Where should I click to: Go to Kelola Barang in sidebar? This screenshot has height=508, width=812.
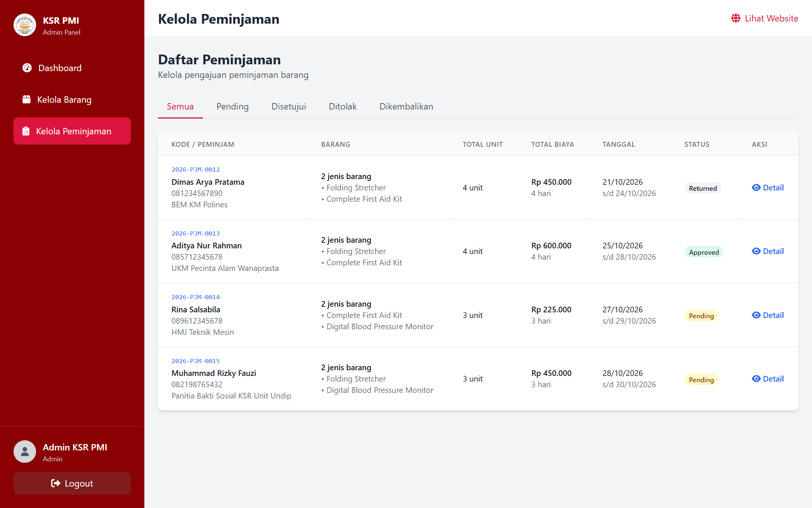[x=72, y=99]
